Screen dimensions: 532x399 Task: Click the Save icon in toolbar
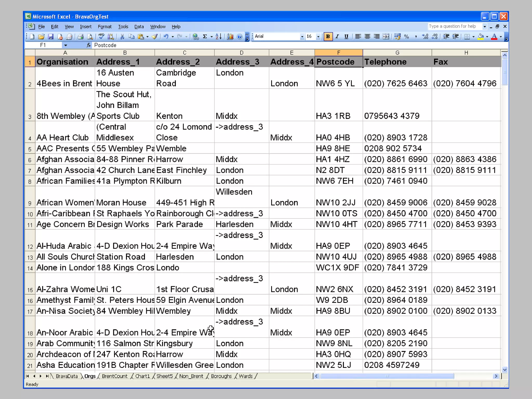coord(51,37)
